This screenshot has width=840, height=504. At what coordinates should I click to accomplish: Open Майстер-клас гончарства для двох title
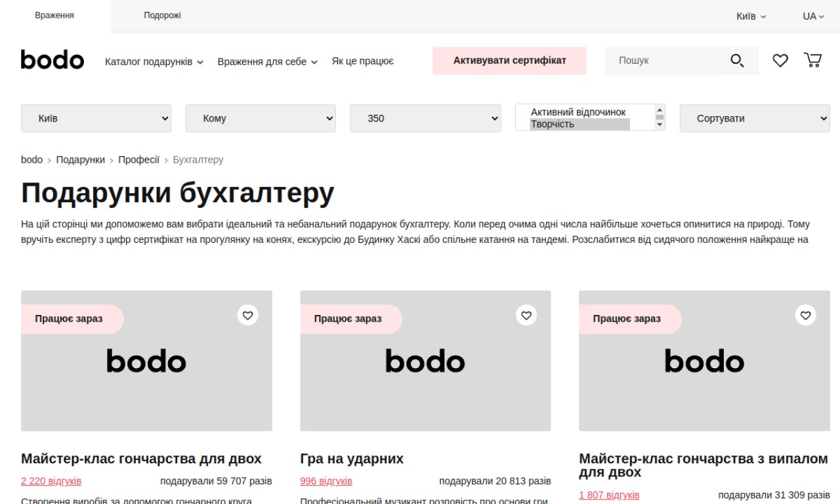pos(141,459)
